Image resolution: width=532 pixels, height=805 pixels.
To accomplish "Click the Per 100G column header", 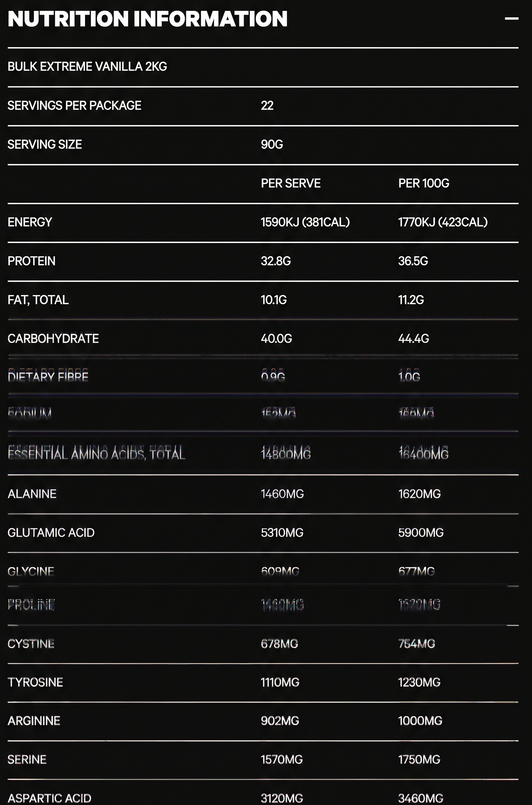I will point(423,183).
